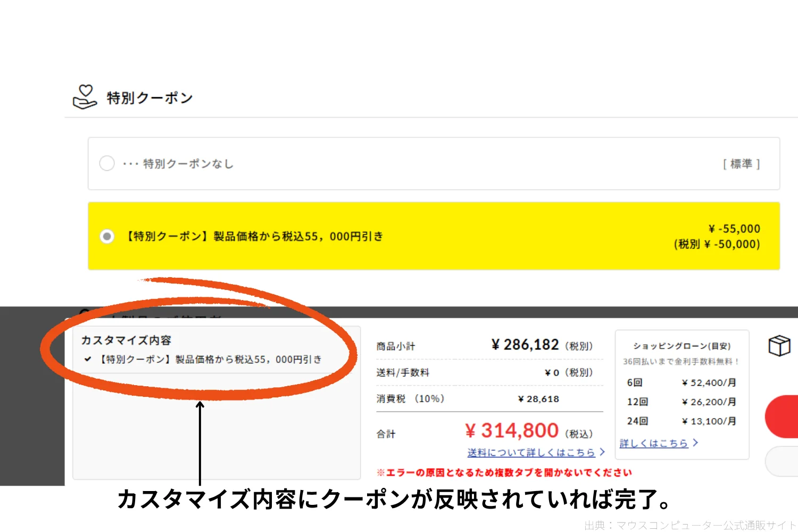Click the 3D box icon on the right
798x532 pixels.
(779, 346)
